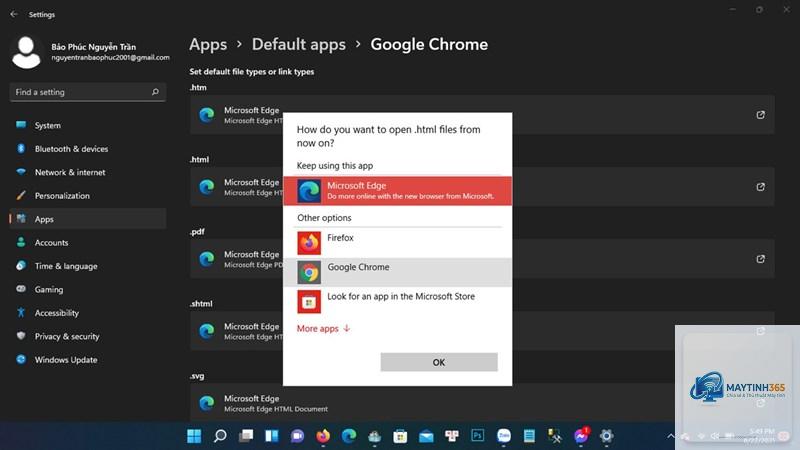The width and height of the screenshot is (800, 450).
Task: Expand the More apps list
Action: click(x=323, y=329)
